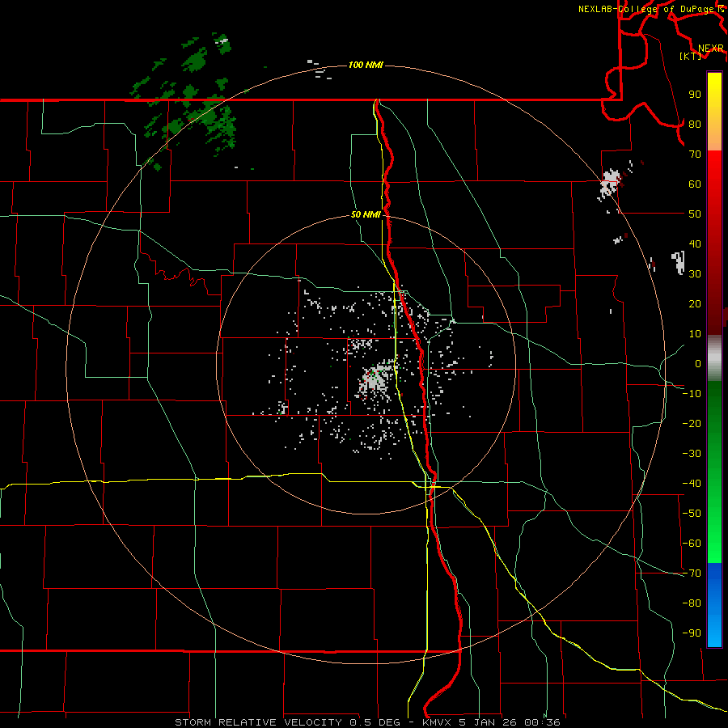Click the 90 value on the velocity scale
Viewport: 728px width, 728px height.
[x=695, y=95]
